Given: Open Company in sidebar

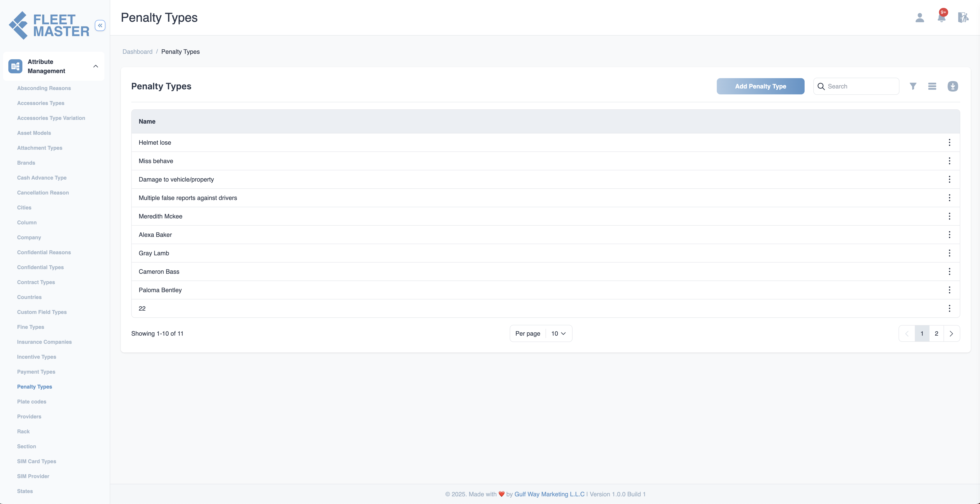Looking at the screenshot, I should [x=29, y=237].
